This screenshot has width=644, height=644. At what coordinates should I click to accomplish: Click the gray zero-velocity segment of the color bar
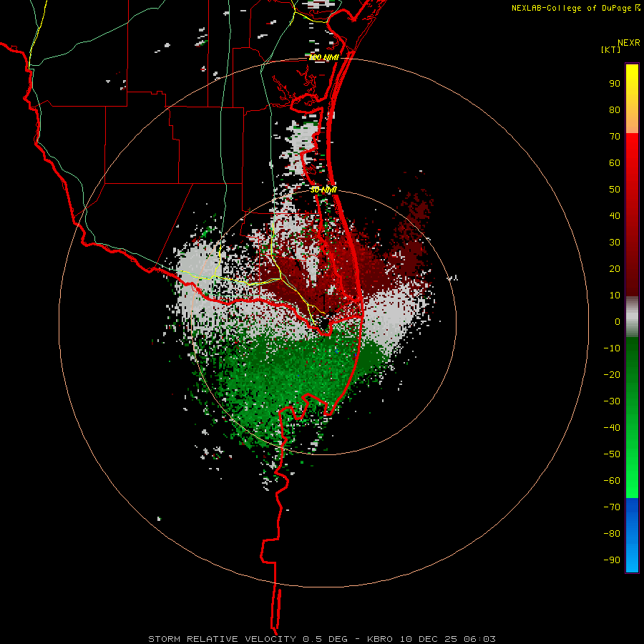click(x=632, y=317)
